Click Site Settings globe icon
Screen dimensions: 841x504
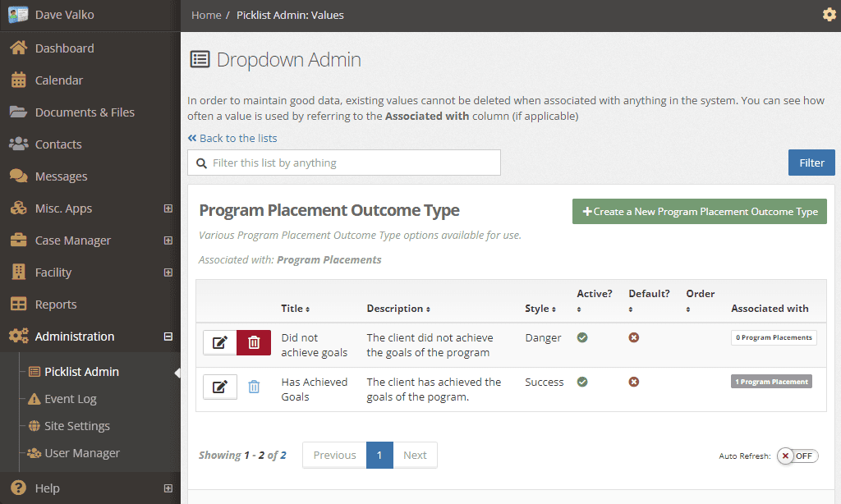34,426
